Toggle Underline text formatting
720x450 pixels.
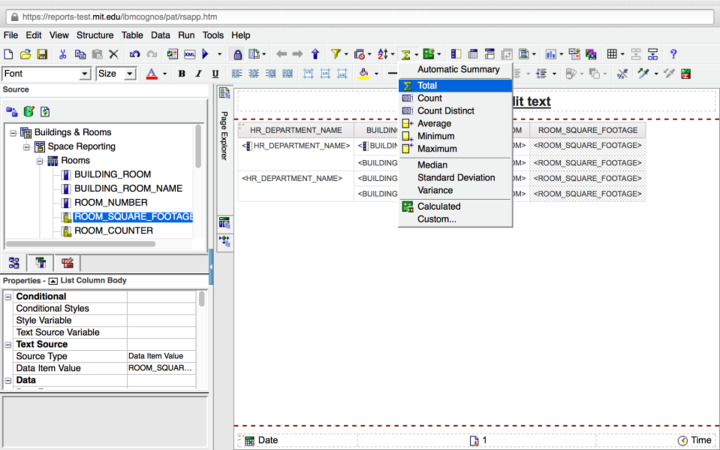[215, 74]
